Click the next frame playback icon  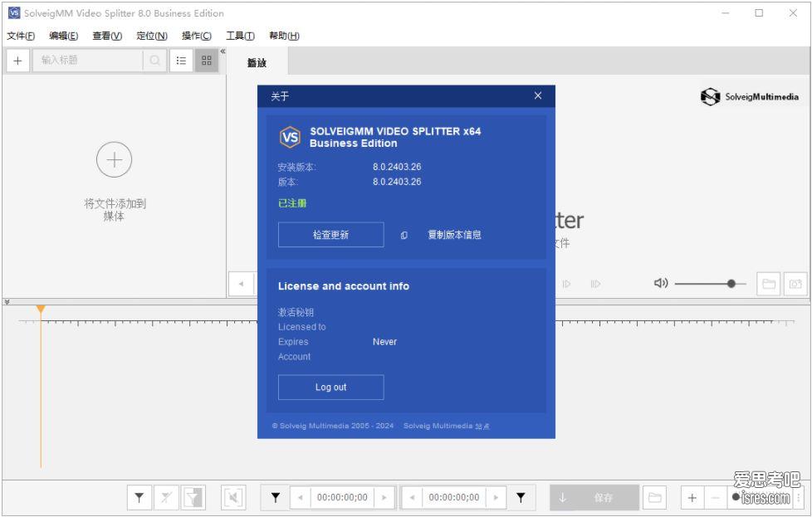pos(566,284)
